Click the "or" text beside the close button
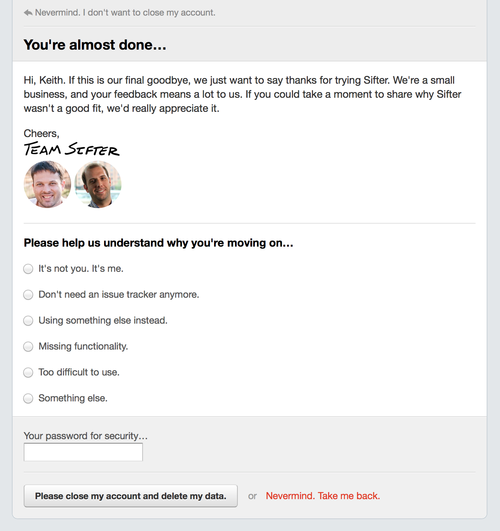This screenshot has height=531, width=500. point(252,496)
